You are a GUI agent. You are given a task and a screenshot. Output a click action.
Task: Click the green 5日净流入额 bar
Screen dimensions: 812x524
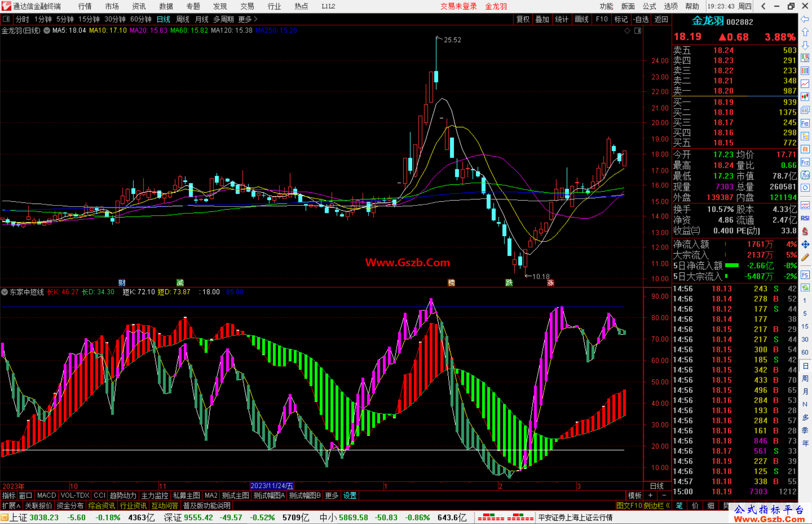tap(732, 266)
